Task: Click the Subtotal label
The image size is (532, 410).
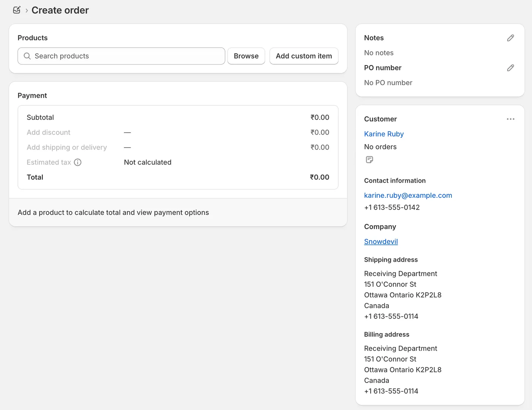Action: pyautogui.click(x=40, y=118)
